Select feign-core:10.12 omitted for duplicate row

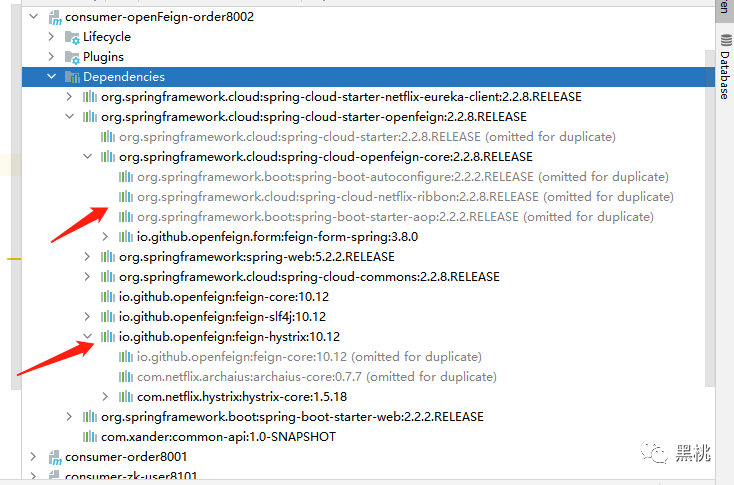point(309,357)
